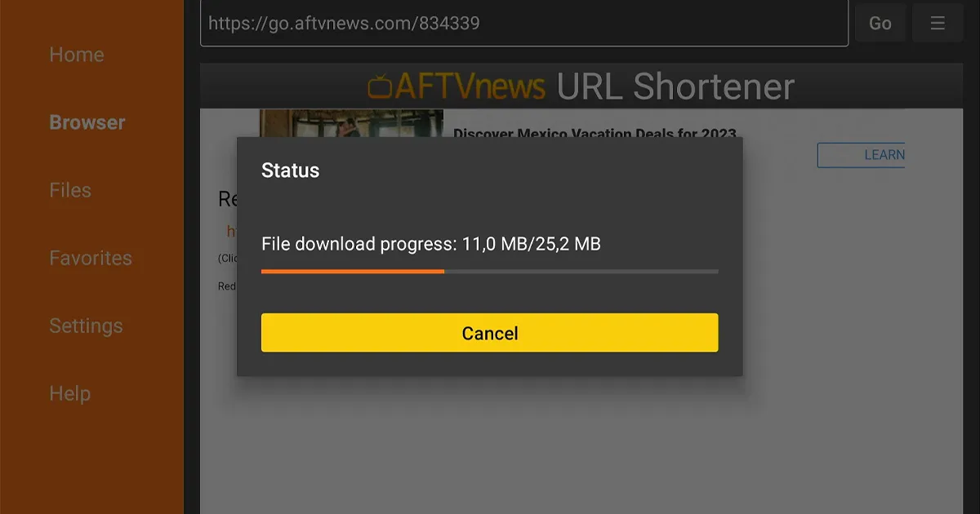Open Help in the sidebar
Image resolution: width=980 pixels, height=514 pixels.
click(69, 393)
